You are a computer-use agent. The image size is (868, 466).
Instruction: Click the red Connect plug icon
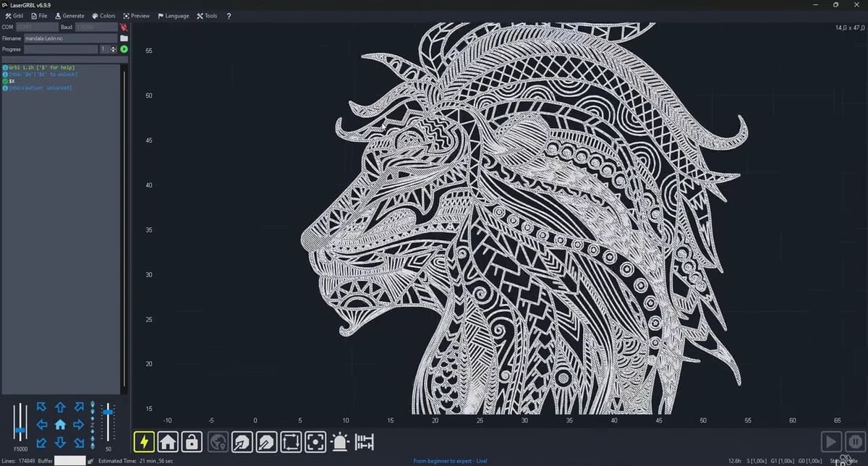tap(124, 27)
